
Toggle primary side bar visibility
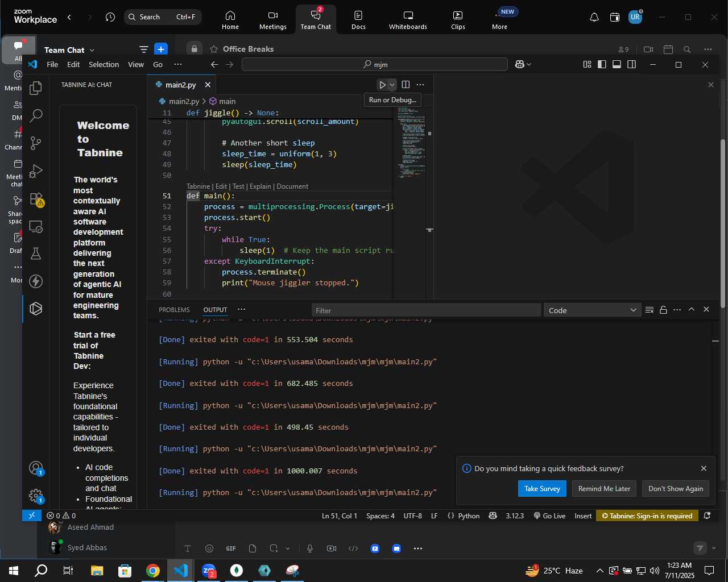602,64
